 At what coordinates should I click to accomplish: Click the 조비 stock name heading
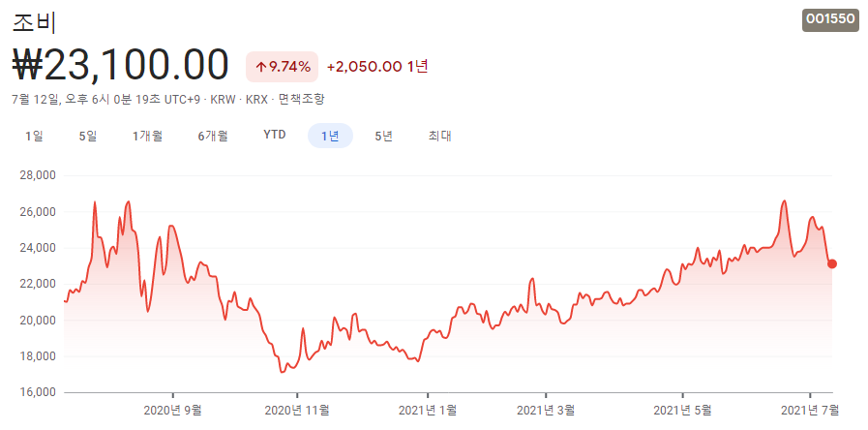tap(34, 22)
